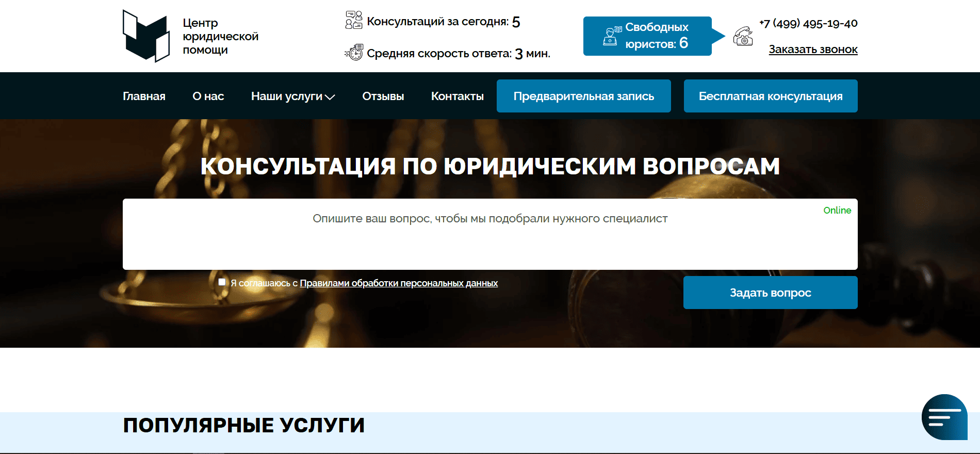Image resolution: width=980 pixels, height=454 pixels.
Task: Open the О нас menu item
Action: (208, 96)
